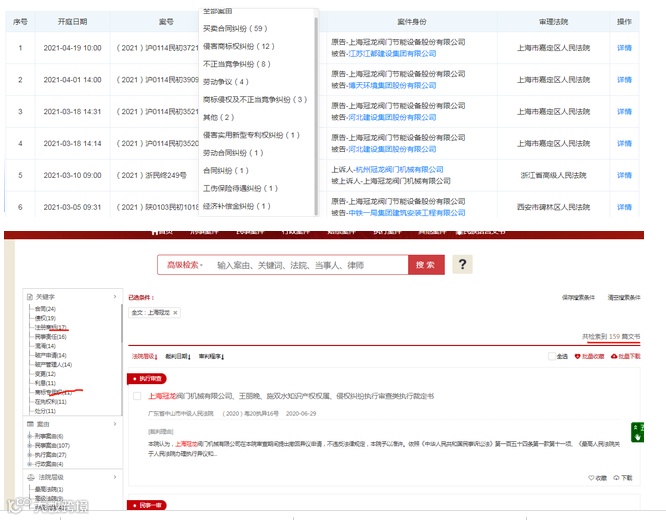The image size is (666, 520).
Task: Open 详情 link for hearing row 5
Action: click(624, 175)
